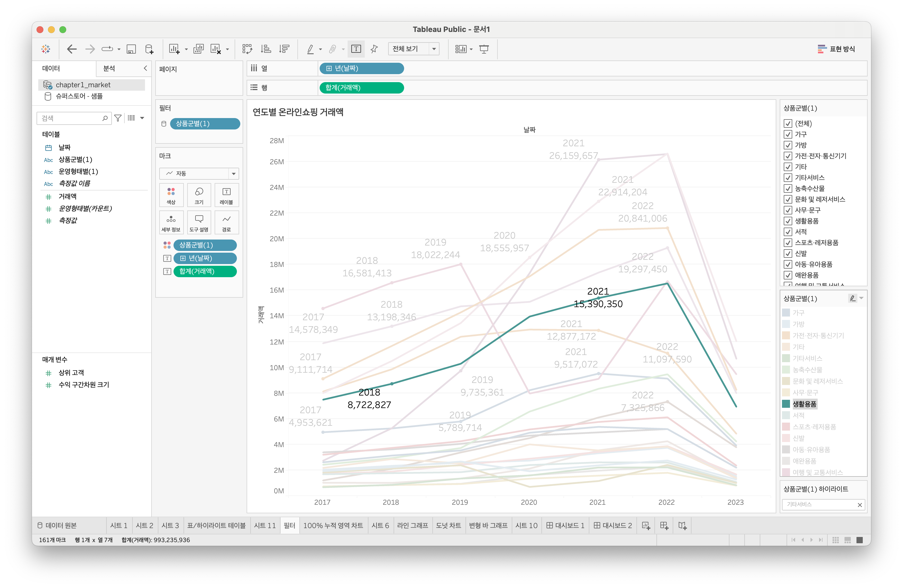
Task: Click the sort ascending toolbar icon
Action: click(x=266, y=49)
